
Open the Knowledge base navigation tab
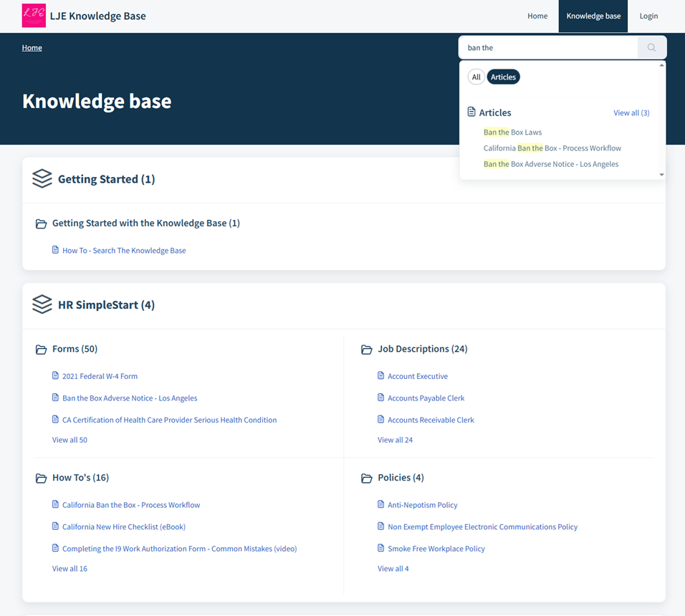coord(593,16)
